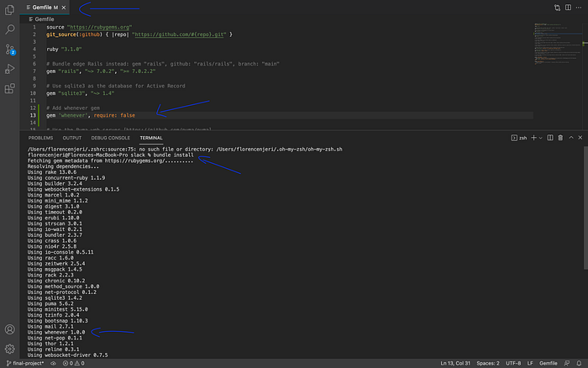Select language mode Gemfile in status bar
Image resolution: width=588 pixels, height=368 pixels.
[x=548, y=363]
